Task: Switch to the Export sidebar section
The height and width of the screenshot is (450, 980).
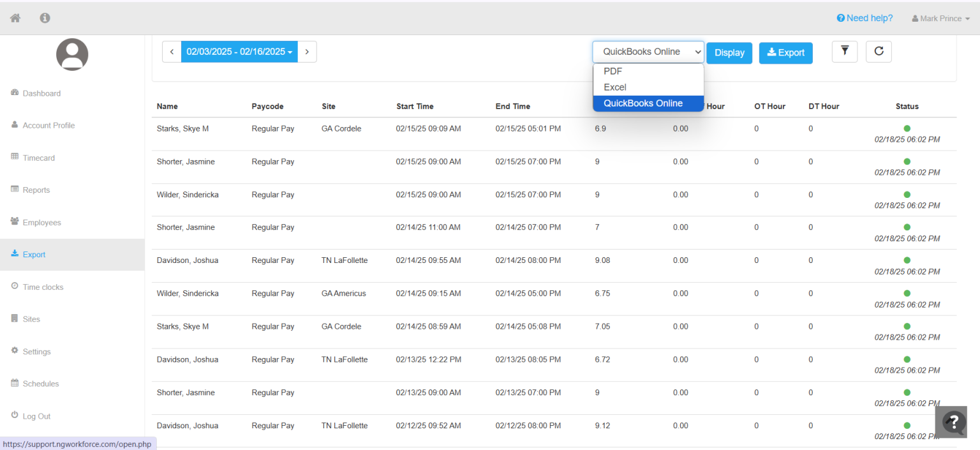Action: pos(33,254)
